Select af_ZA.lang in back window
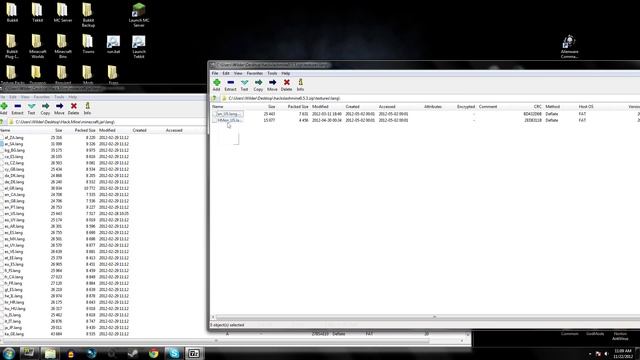Viewport: 640px width, 360px height. point(14,138)
